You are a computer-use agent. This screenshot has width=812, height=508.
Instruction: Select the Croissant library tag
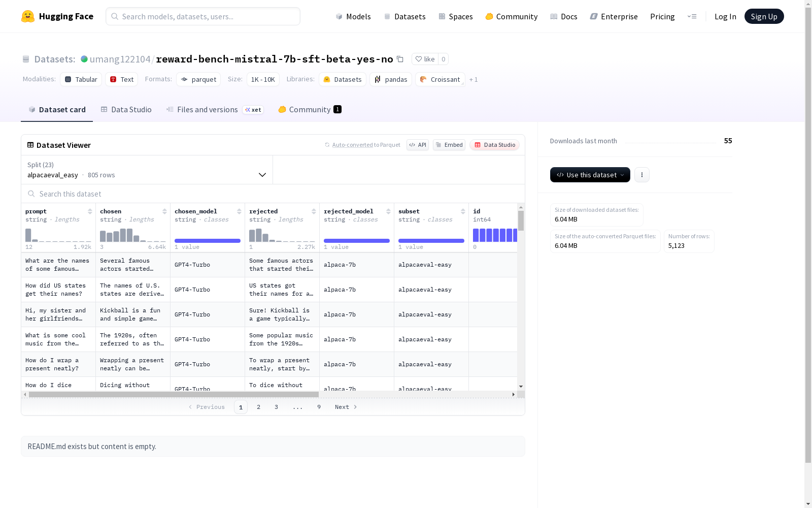pyautogui.click(x=440, y=79)
